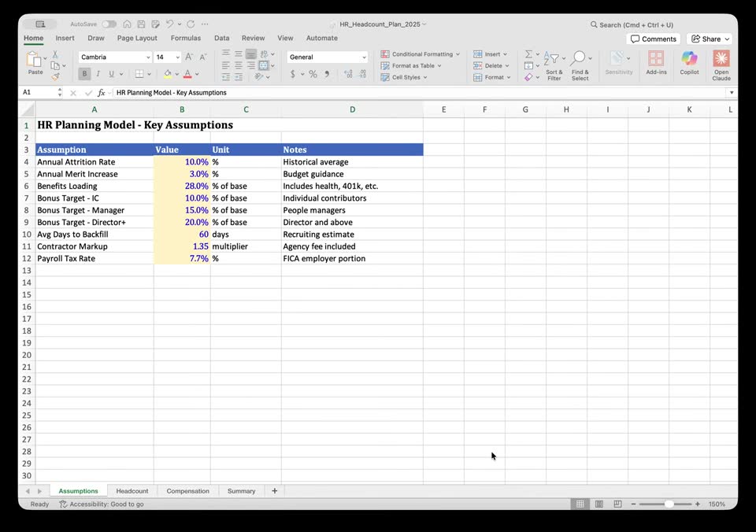The width and height of the screenshot is (756, 532).
Task: Switch to the Compensation sheet tab
Action: coord(188,491)
